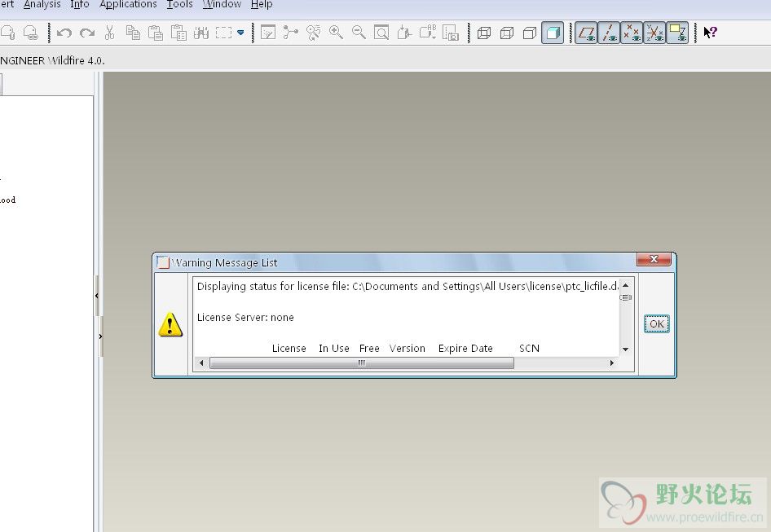Toggle the Spin Center icon
This screenshot has width=771, height=532.
point(291,33)
